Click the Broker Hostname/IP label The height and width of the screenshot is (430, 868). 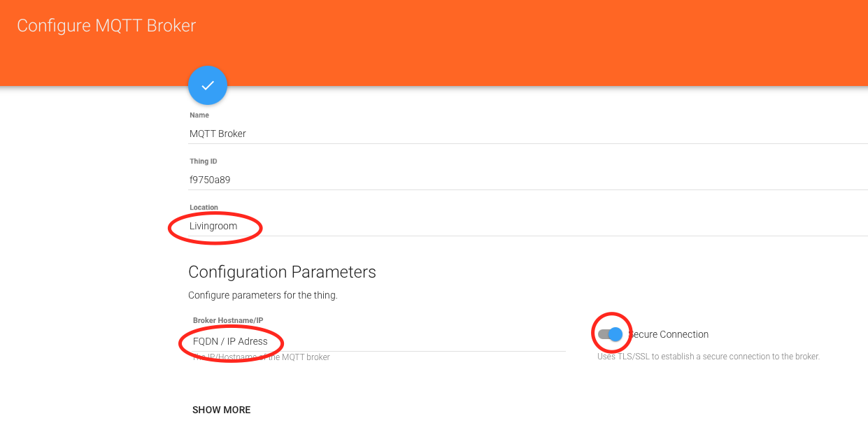click(228, 320)
